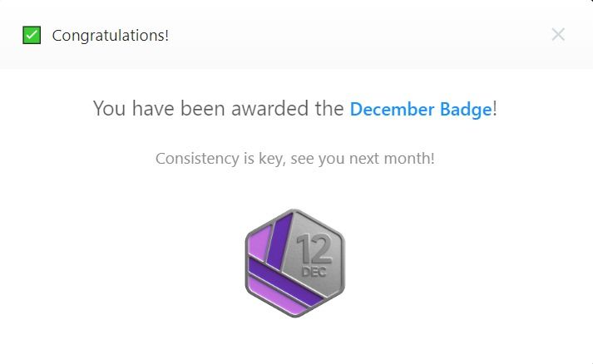This screenshot has height=364, width=593.
Task: Click the dark purple vertical badge stripe
Action: [279, 242]
